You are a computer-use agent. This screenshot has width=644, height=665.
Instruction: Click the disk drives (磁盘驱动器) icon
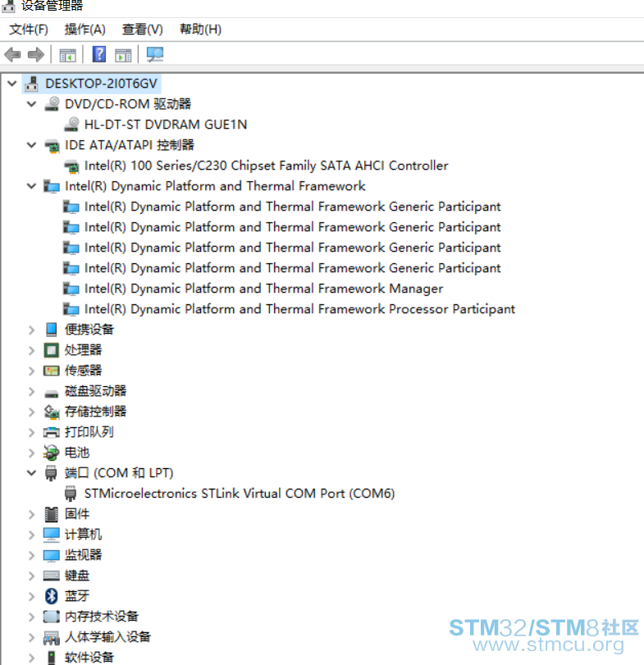pos(52,394)
